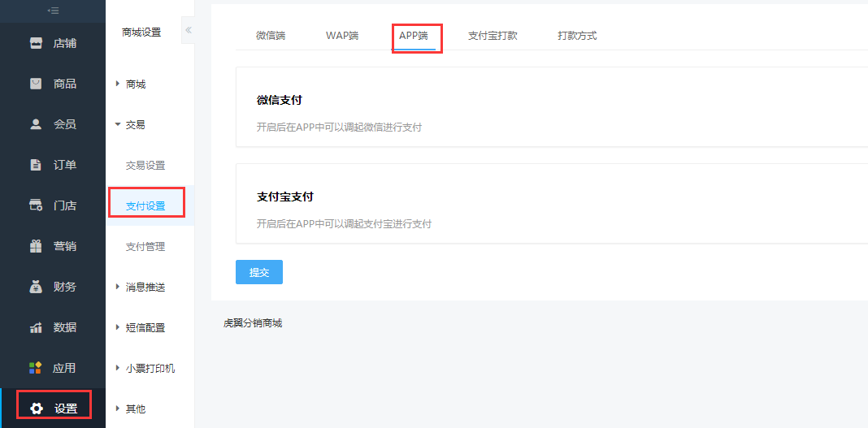
Task: Click the 门店 shop icon
Action: (36, 205)
